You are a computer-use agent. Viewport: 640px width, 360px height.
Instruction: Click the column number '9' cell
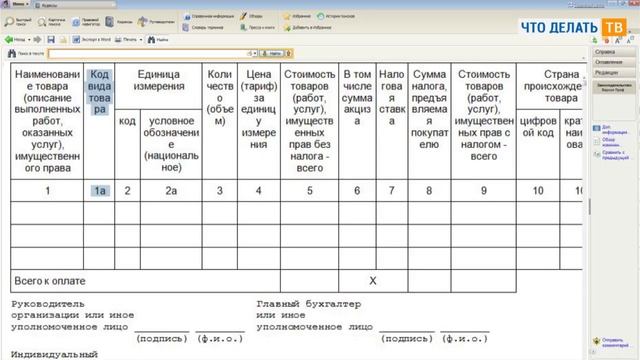click(x=484, y=191)
